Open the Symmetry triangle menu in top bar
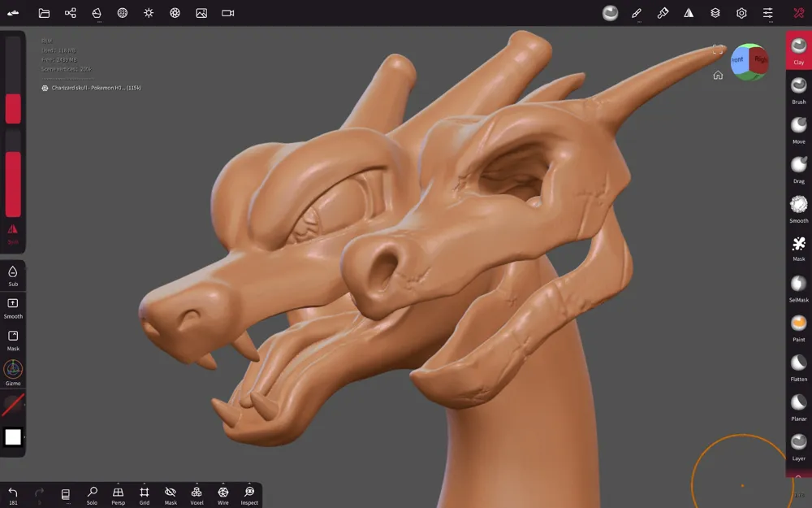Viewport: 812px width, 508px height. pyautogui.click(x=689, y=13)
